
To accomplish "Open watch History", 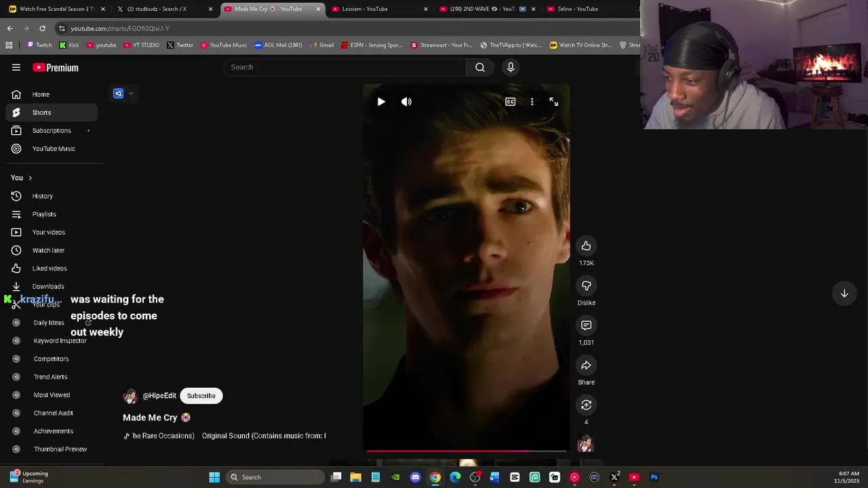I will pos(52,196).
